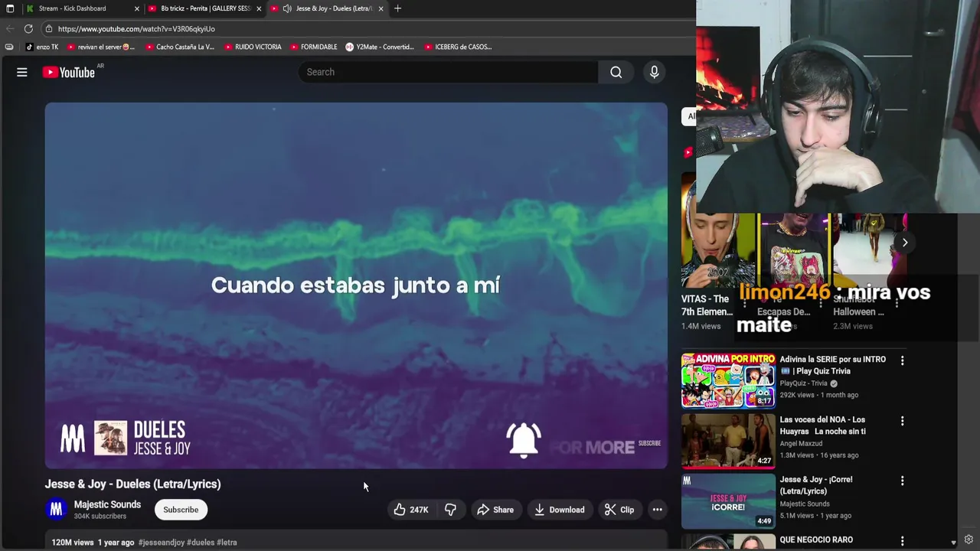Open options for Las voces del NOA video
Viewport: 980px width, 551px height.
coord(902,421)
